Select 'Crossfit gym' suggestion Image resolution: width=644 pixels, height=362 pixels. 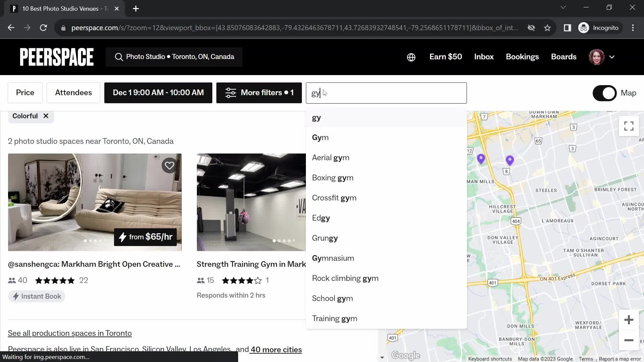(386, 198)
